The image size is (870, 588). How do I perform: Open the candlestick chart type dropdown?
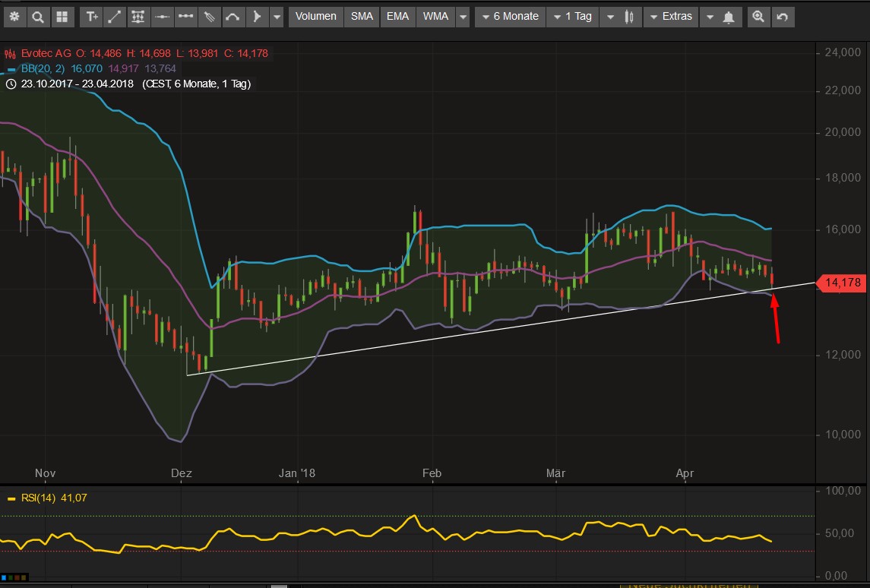(620, 17)
